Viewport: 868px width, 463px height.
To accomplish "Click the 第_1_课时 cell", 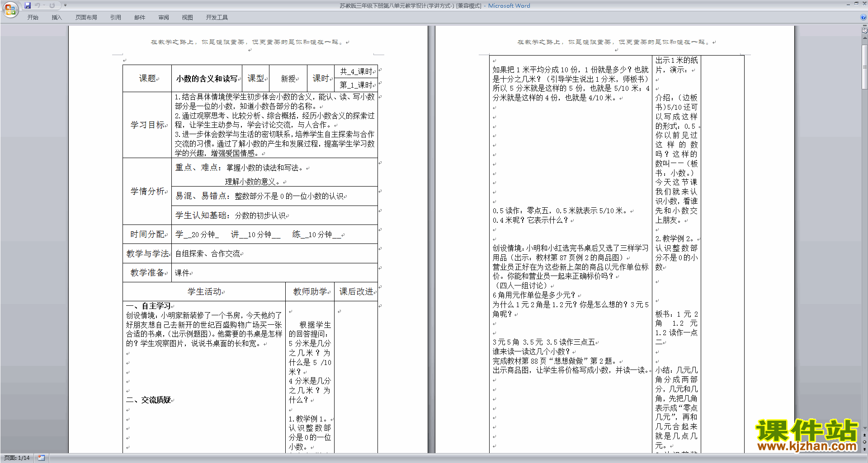I will click(x=356, y=85).
